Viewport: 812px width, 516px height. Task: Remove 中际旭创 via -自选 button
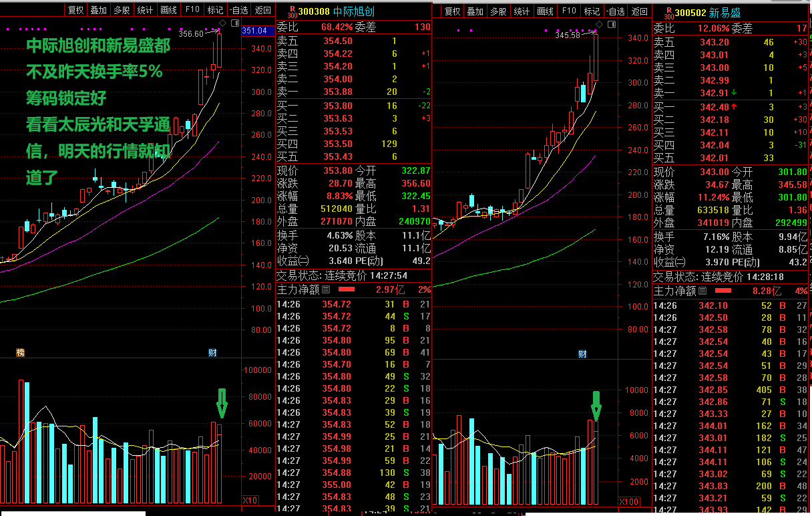(240, 10)
